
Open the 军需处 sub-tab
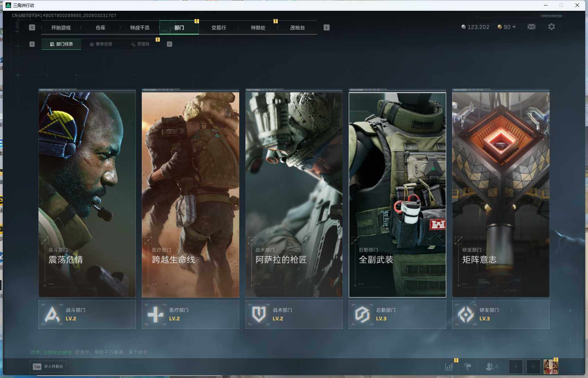click(x=140, y=44)
